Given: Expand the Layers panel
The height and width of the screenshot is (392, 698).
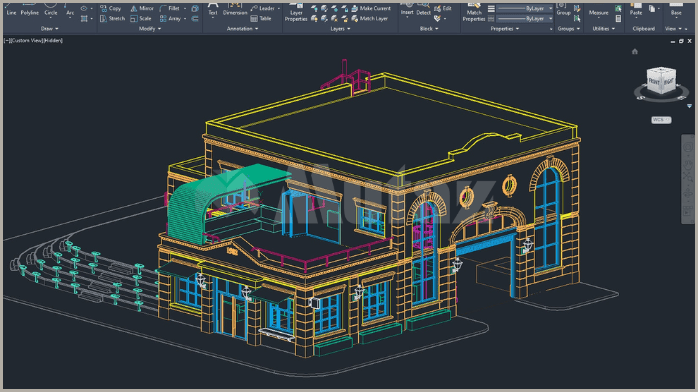Looking at the screenshot, I should click(x=341, y=28).
